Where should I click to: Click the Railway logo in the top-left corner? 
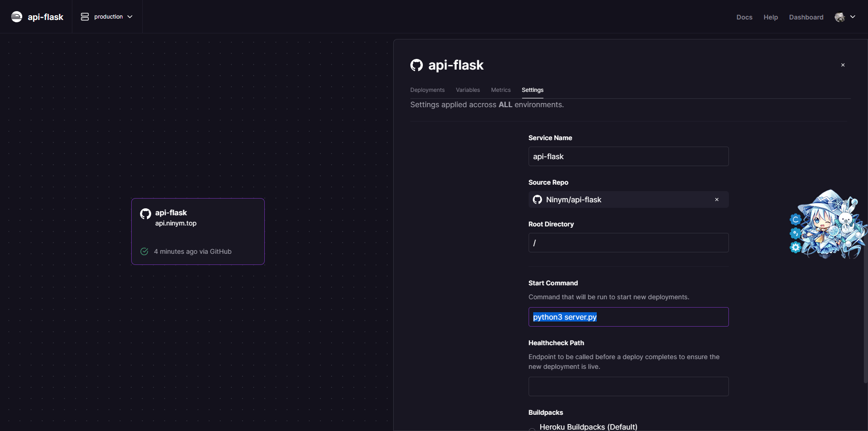(x=17, y=17)
